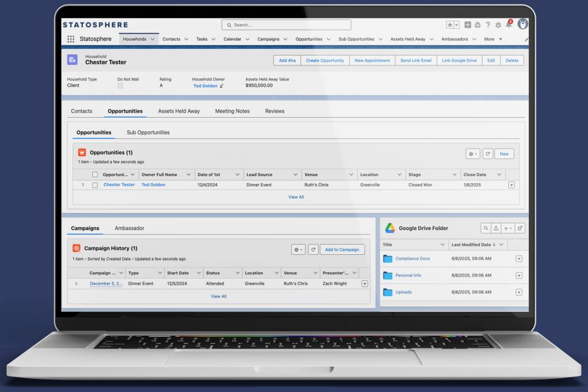The image size is (588, 392).
Task: Refresh the Campaign History list
Action: point(313,250)
